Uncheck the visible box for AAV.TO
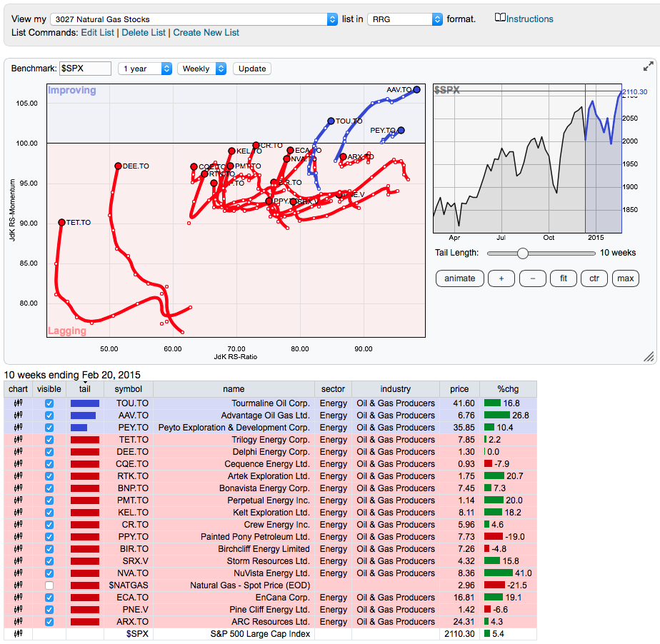Screen dimensions: 660x644 click(49, 416)
